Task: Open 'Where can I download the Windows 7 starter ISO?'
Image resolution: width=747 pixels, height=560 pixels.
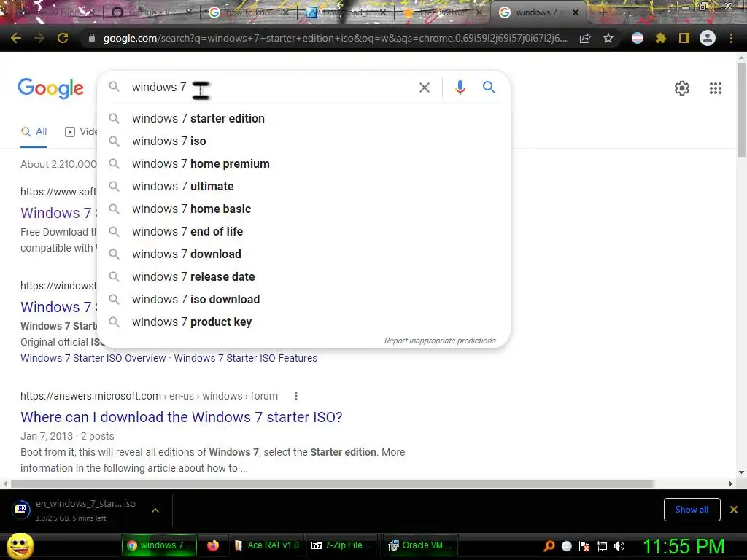Action: tap(182, 417)
